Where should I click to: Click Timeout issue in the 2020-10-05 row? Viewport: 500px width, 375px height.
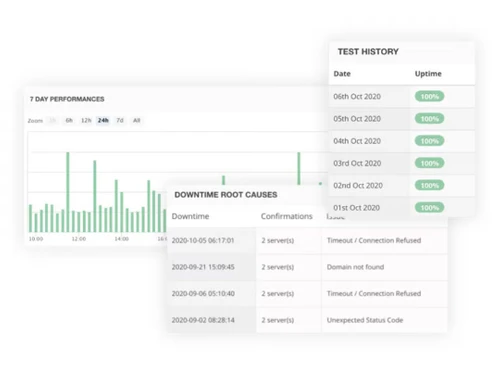(374, 240)
